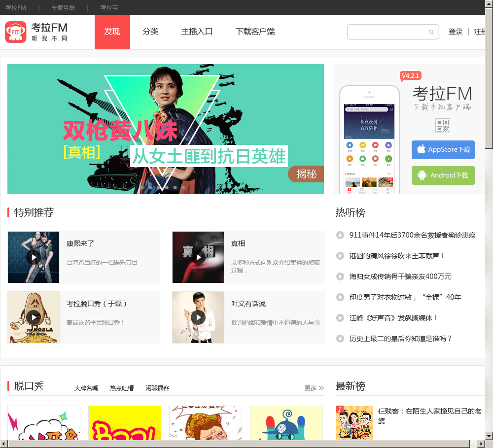This screenshot has height=448, width=493.
Task: Open 仨贱客 entry in 最新榜
Action: (429, 416)
